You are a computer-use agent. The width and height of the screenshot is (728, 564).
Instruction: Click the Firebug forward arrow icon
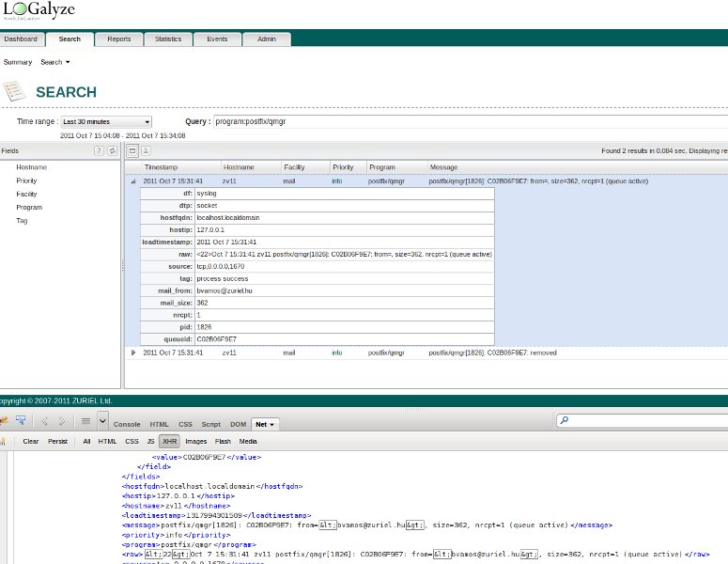click(62, 422)
